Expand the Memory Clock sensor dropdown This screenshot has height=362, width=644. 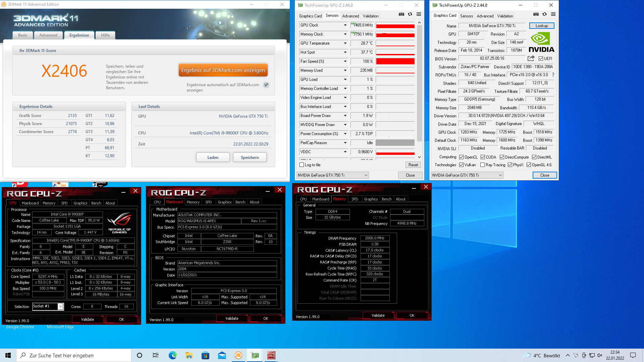click(345, 34)
